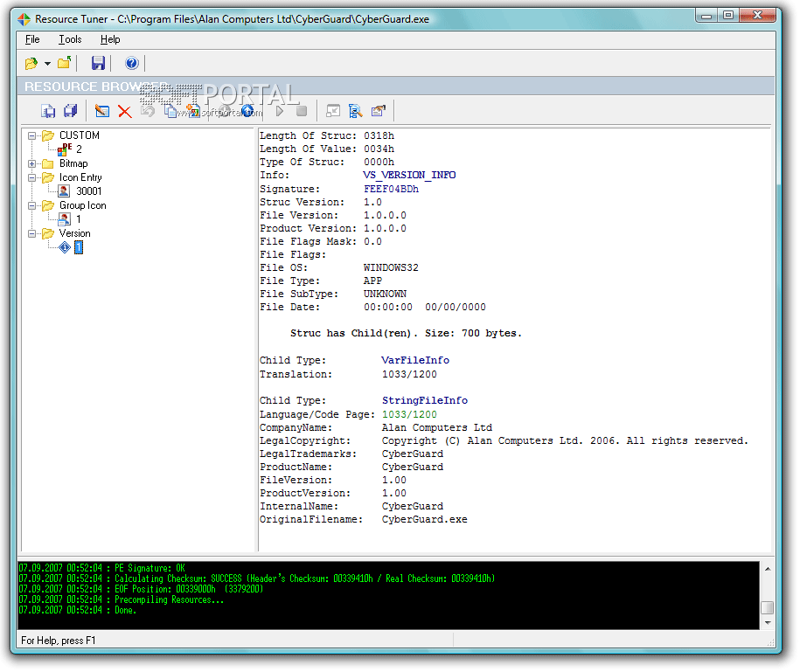Image resolution: width=800 pixels, height=672 pixels.
Task: Collapse the CUSTOM folder node
Action: (32, 135)
